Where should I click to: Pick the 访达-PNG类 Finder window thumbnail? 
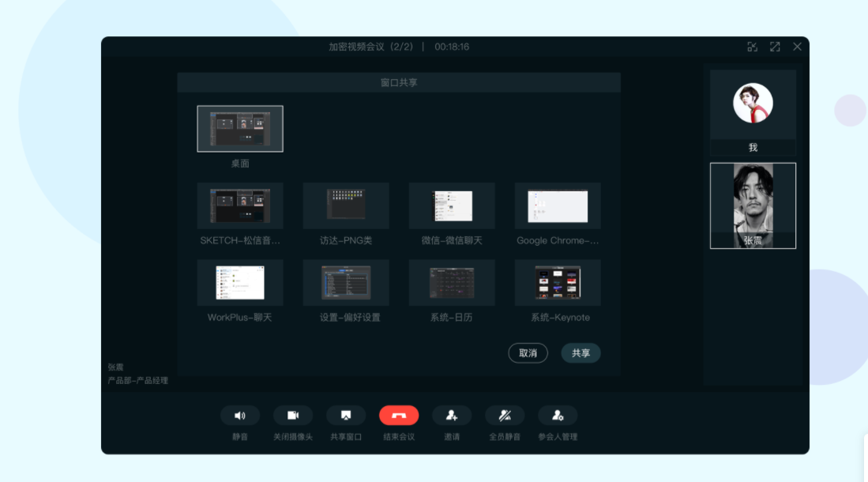[x=346, y=205]
